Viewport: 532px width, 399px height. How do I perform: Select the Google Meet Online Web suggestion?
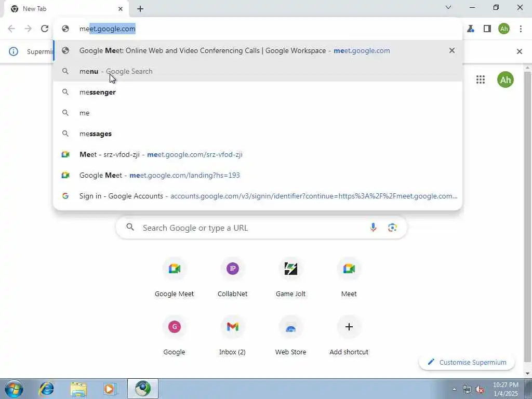pyautogui.click(x=258, y=50)
